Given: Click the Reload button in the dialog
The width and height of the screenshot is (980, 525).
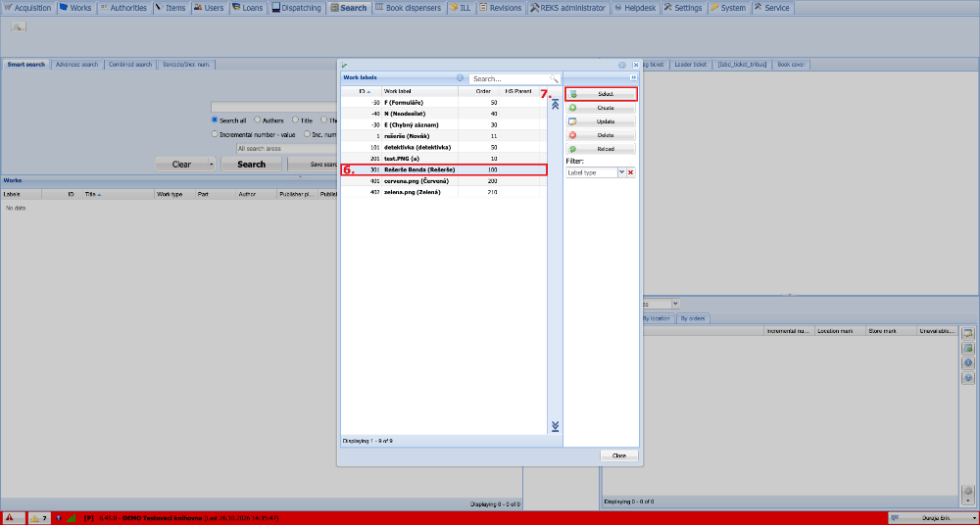Looking at the screenshot, I should coord(601,149).
